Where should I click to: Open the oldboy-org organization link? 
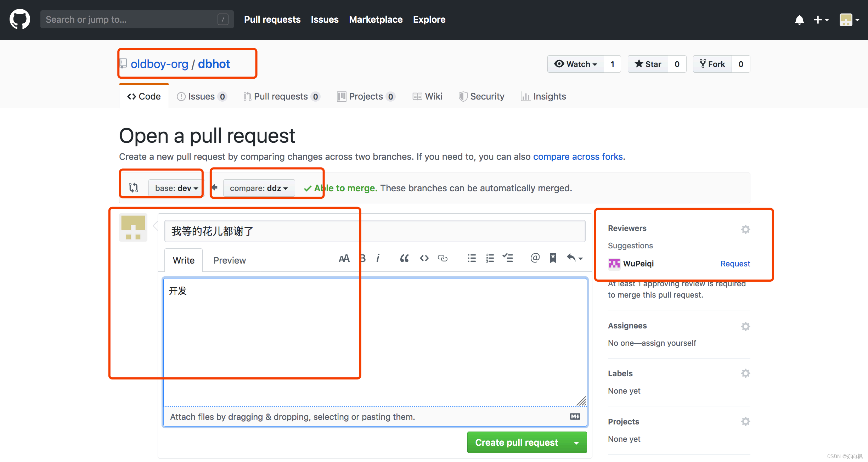pyautogui.click(x=159, y=64)
